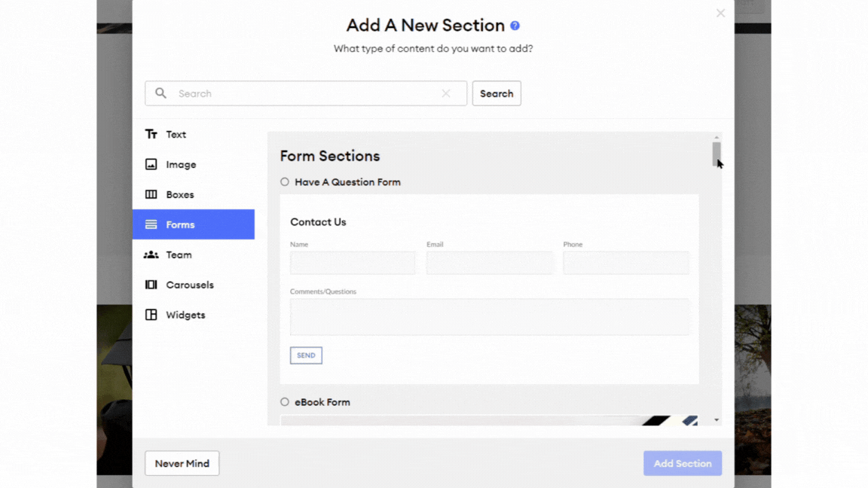Select the Have A Question Form option
The image size is (868, 488).
coord(285,181)
